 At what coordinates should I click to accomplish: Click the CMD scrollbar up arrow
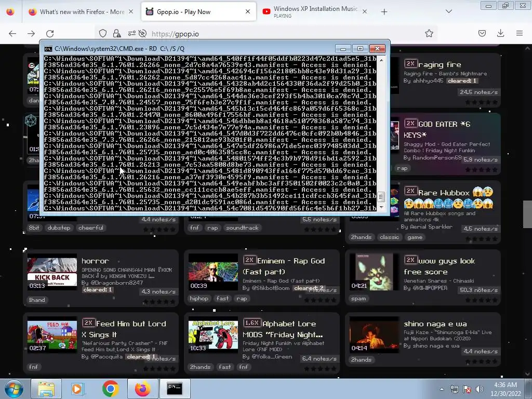(381, 60)
